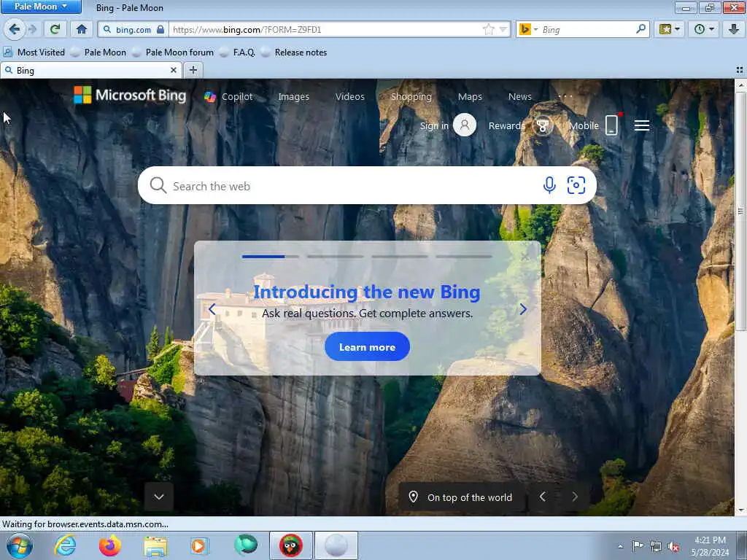Viewport: 747px width, 560px height.
Task: Click the Learn more button
Action: 368,347
